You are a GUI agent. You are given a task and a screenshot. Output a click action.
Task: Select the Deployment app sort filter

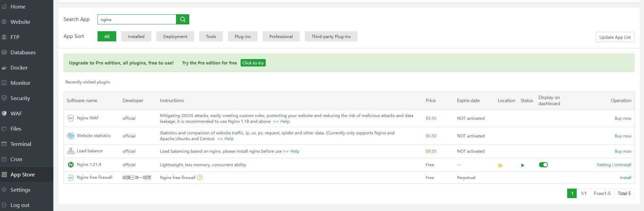pyautogui.click(x=175, y=36)
